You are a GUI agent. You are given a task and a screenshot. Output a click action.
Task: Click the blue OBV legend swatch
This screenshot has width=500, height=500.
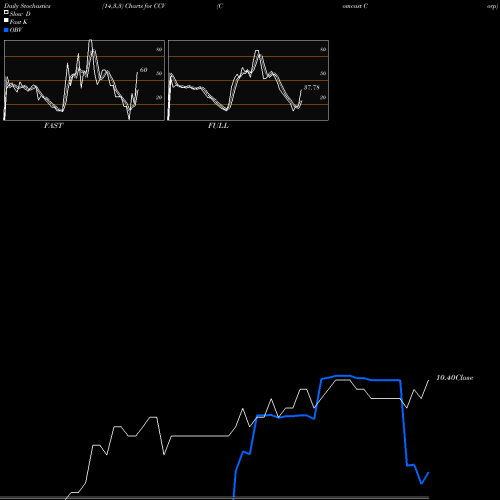coord(6,30)
